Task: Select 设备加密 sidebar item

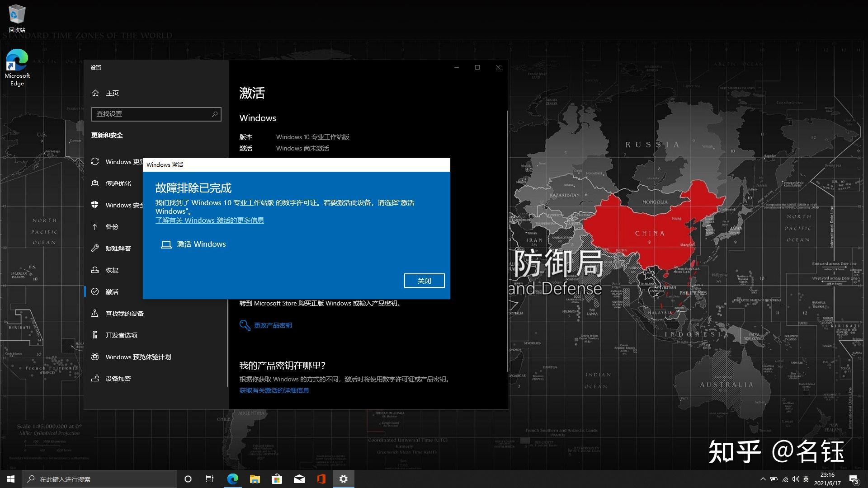Action: [118, 379]
